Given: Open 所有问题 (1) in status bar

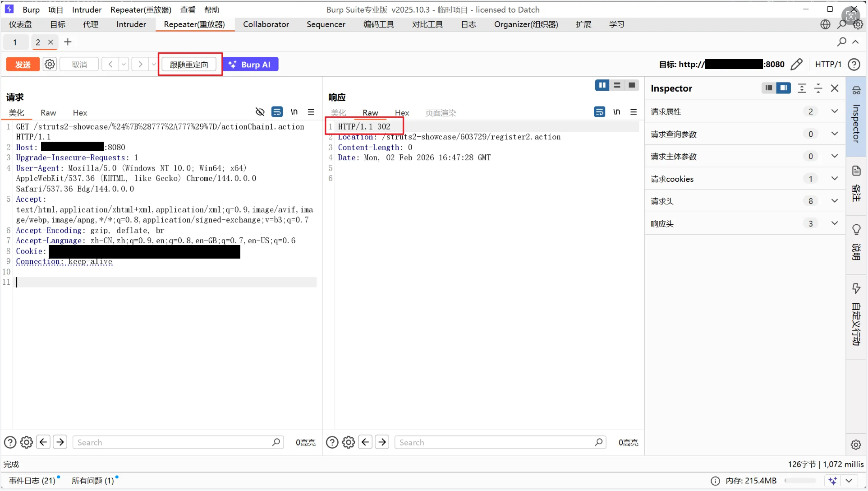Looking at the screenshot, I should [93, 481].
